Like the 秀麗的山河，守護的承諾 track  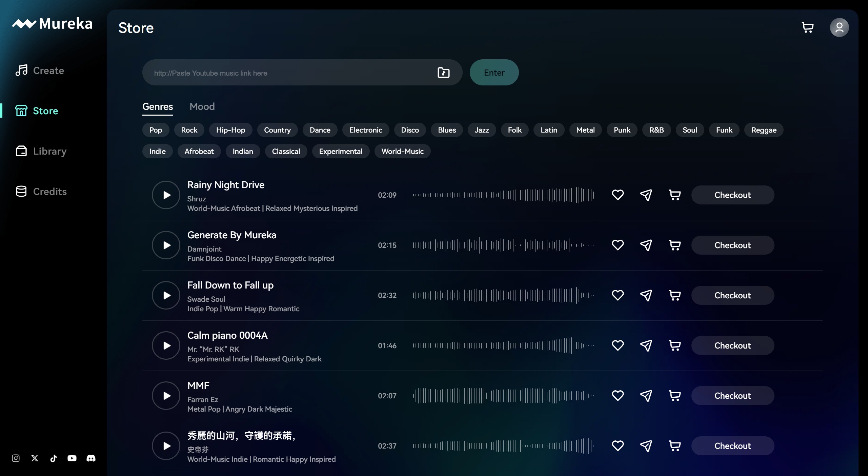coord(618,445)
